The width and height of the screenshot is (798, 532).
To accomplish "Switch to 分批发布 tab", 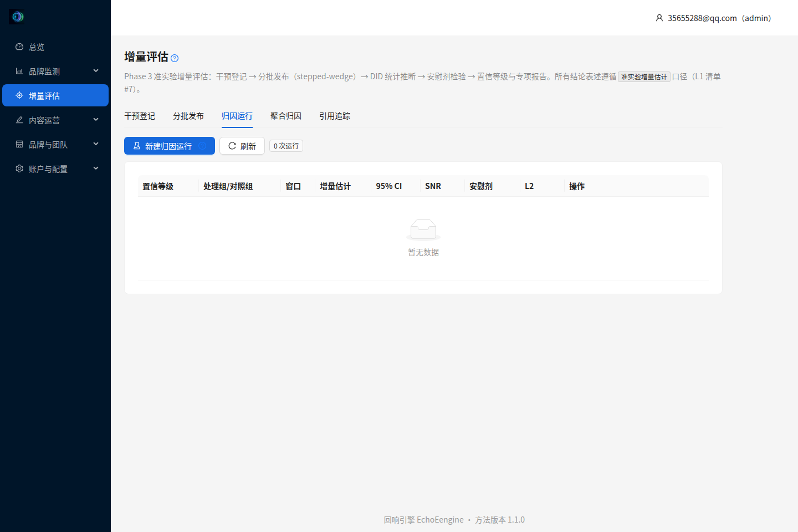I will 188,116.
